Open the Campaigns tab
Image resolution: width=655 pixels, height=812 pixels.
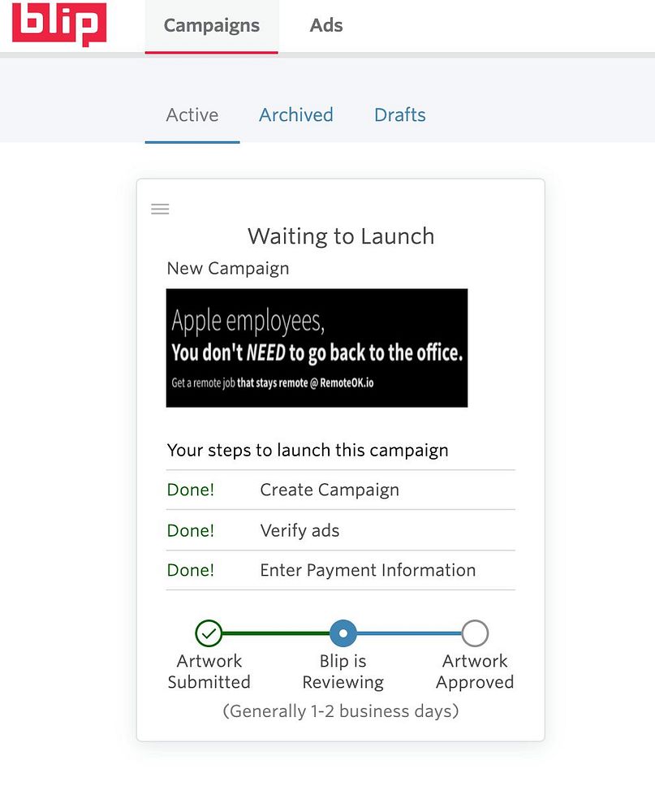click(211, 26)
